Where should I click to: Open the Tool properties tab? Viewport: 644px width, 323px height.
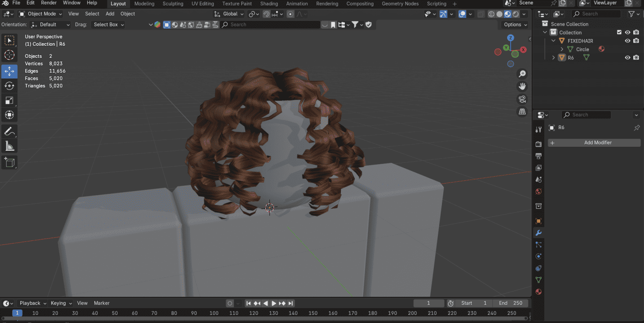point(538,130)
